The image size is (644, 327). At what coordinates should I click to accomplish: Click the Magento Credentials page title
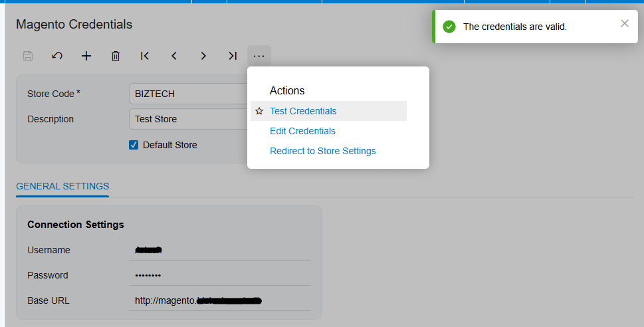74,24
